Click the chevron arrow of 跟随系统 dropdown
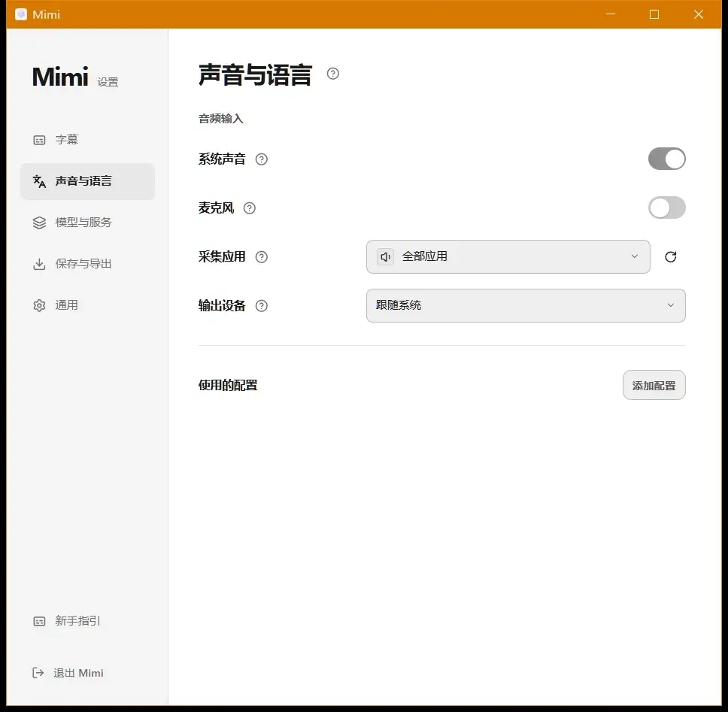Screen dimensions: 728x712 click(x=670, y=305)
